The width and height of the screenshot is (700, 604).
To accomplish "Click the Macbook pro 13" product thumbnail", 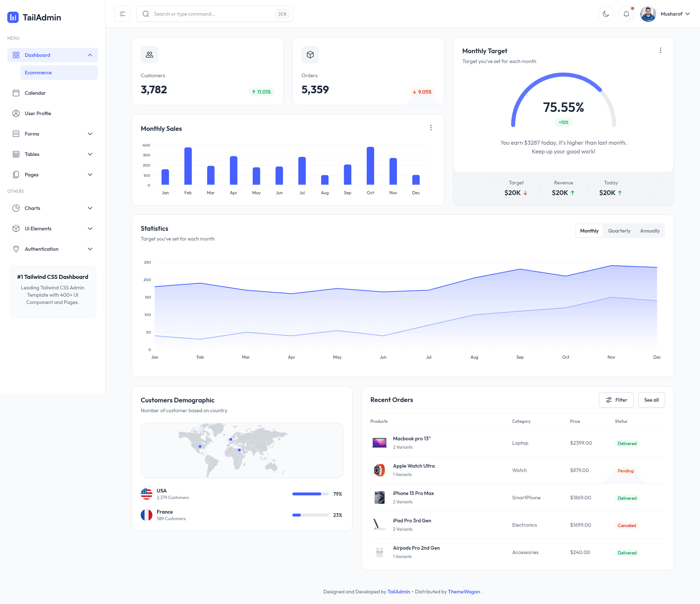I will [380, 443].
